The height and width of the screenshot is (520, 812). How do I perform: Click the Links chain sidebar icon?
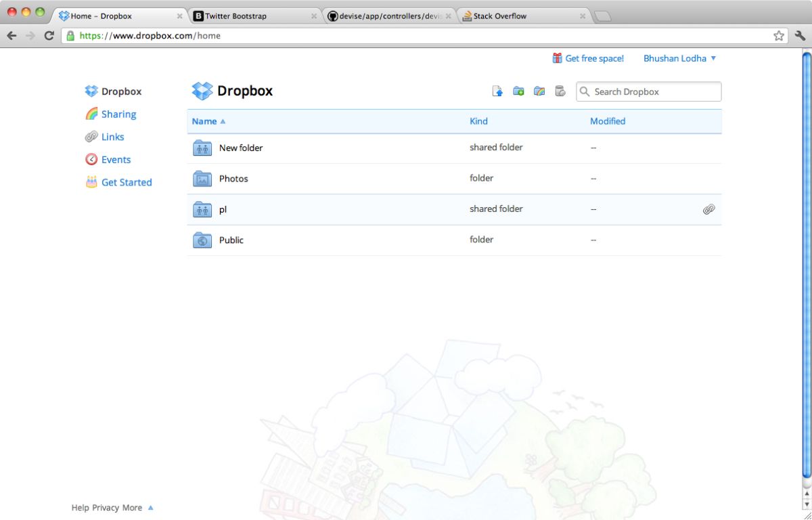point(91,137)
